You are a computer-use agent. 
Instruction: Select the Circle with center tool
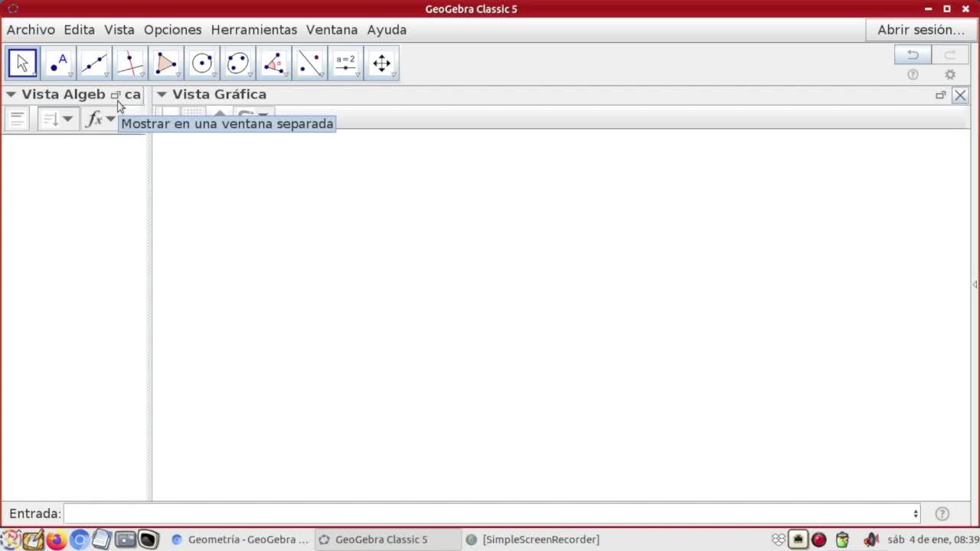point(202,64)
